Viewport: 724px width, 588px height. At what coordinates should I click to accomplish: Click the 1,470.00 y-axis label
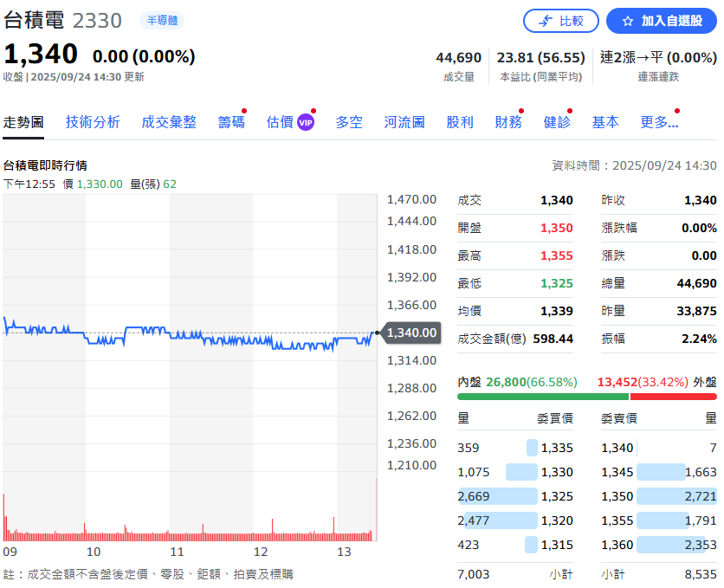tap(411, 199)
